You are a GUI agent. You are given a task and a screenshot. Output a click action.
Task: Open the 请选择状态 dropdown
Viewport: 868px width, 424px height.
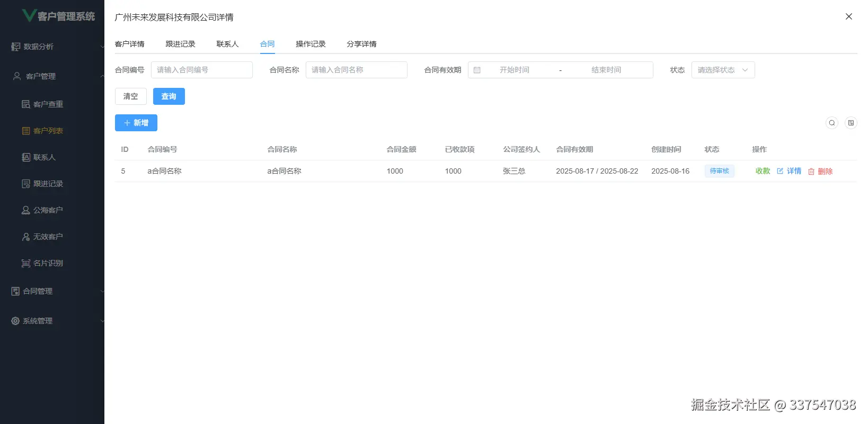tap(723, 70)
